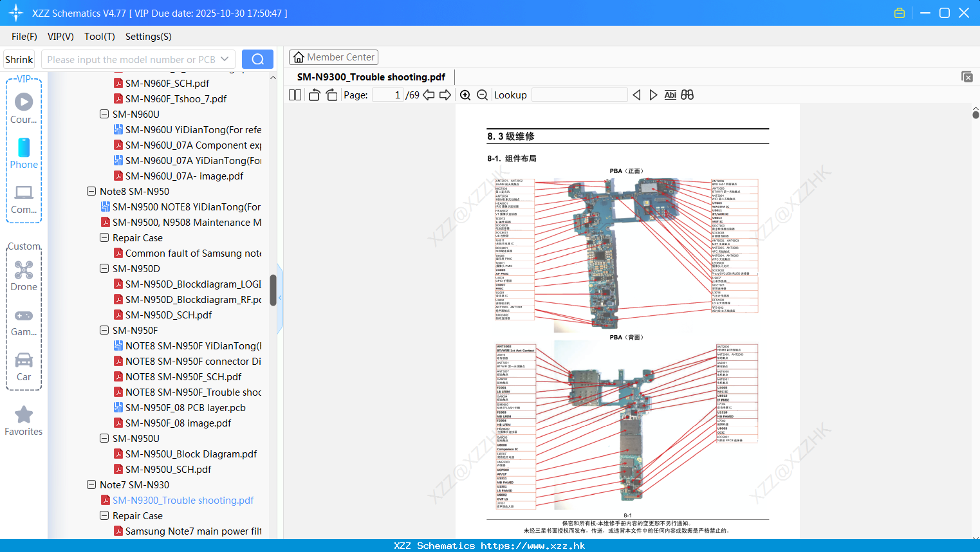Click the blue search button
Image resolution: width=980 pixels, height=552 pixels.
(x=257, y=59)
